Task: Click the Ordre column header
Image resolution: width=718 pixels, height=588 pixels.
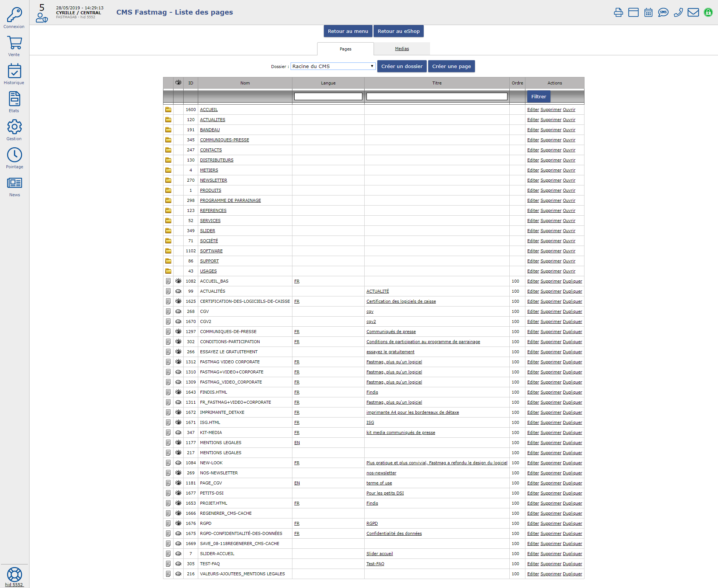Action: click(517, 83)
